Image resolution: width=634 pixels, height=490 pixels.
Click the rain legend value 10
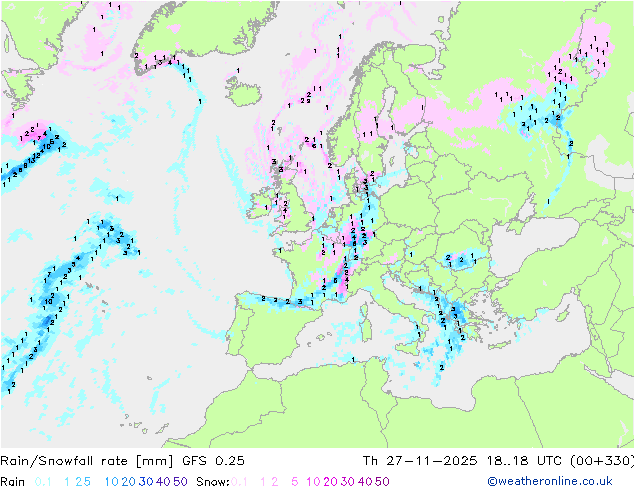tap(111, 482)
